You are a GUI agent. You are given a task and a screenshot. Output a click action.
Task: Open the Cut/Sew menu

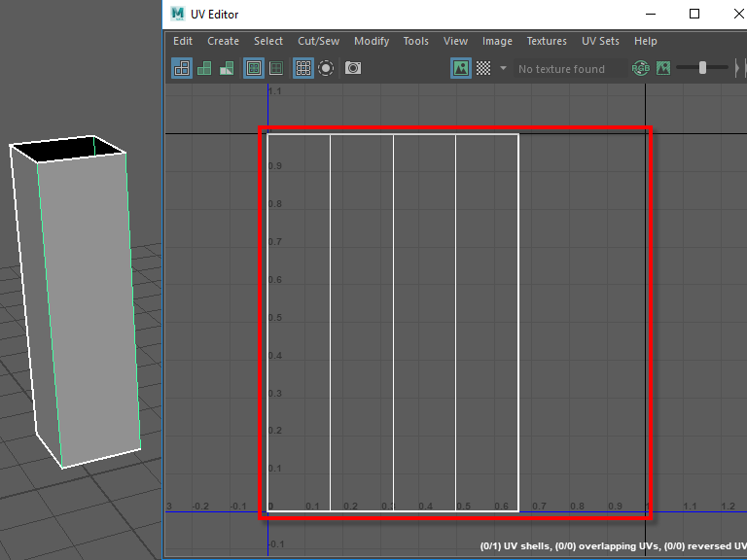(x=318, y=41)
